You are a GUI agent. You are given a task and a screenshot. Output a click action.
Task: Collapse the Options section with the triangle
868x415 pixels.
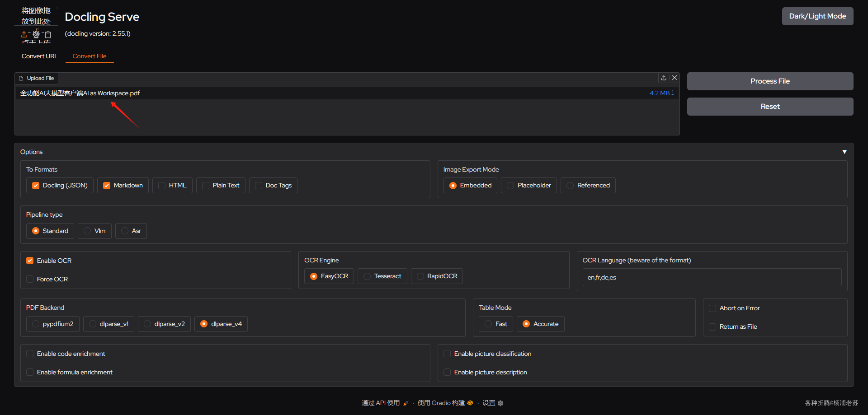(844, 152)
